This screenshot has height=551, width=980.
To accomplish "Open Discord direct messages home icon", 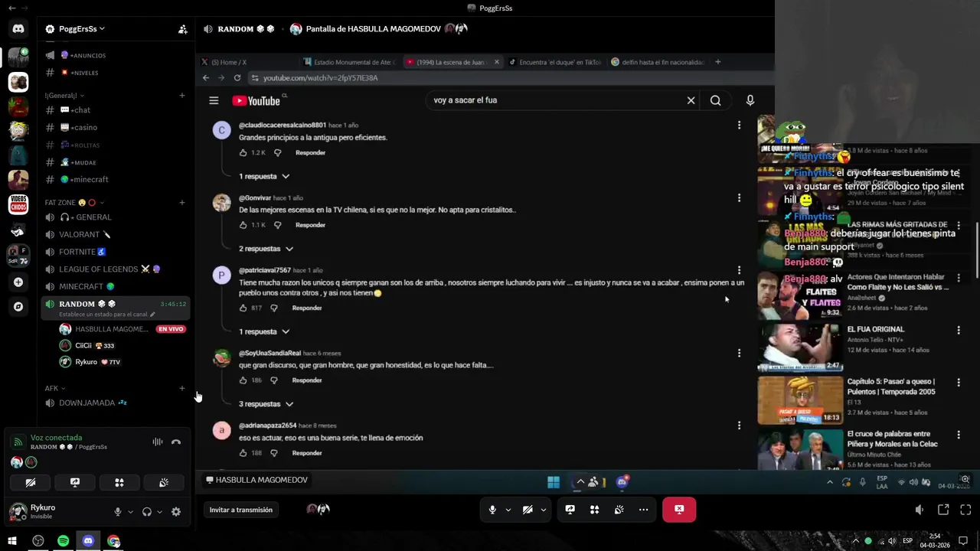I will 18,29.
